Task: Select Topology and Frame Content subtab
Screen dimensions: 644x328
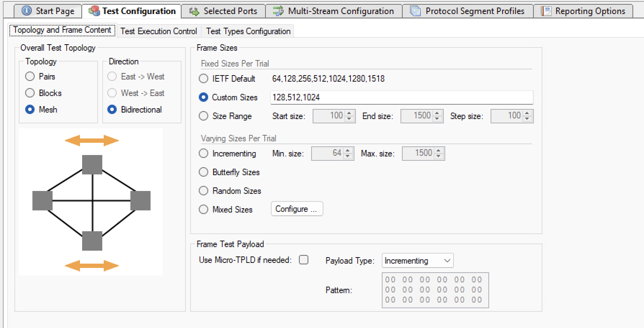Action: 62,30
